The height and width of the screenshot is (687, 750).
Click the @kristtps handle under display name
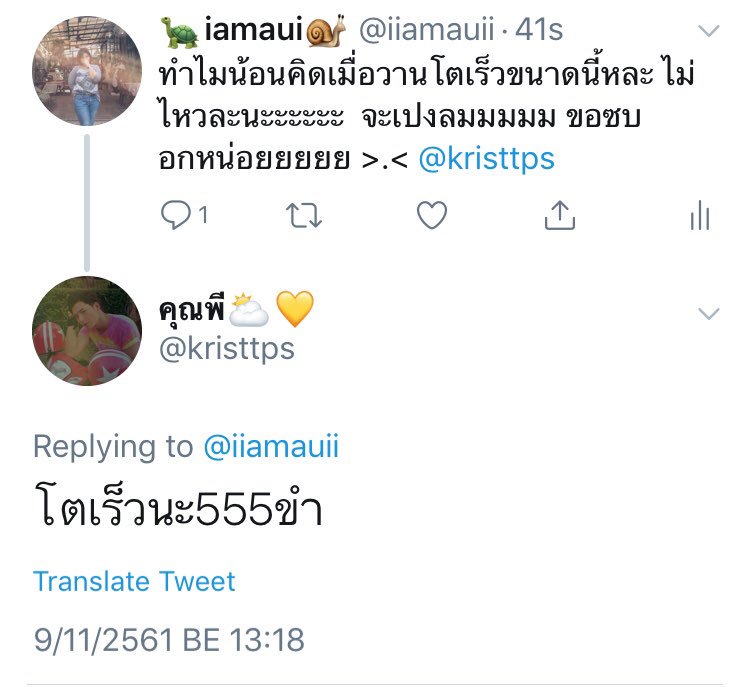227,349
